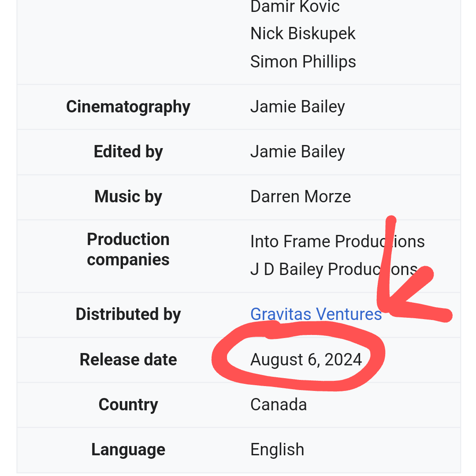This screenshot has width=476, height=476.
Task: Select the Canada country value
Action: (x=279, y=405)
